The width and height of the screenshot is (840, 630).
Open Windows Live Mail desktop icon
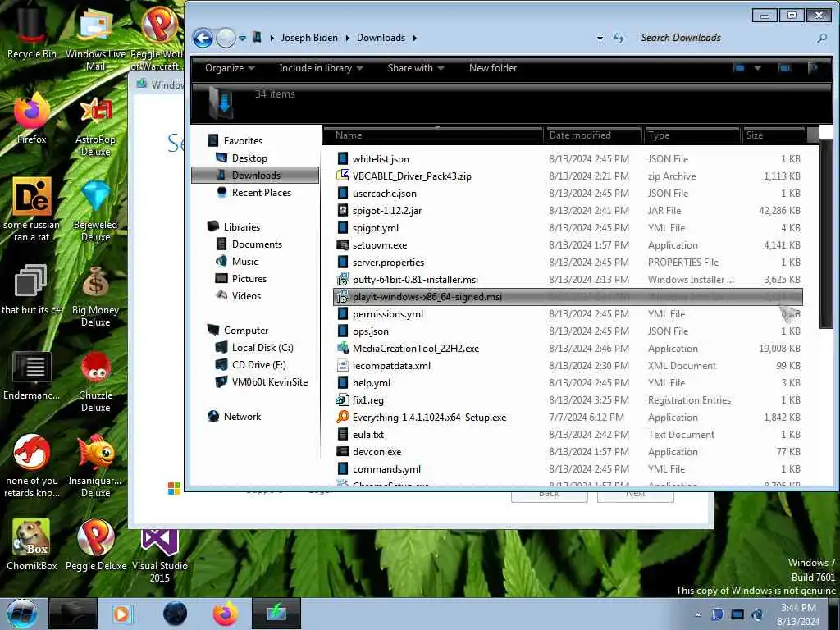pos(95,38)
